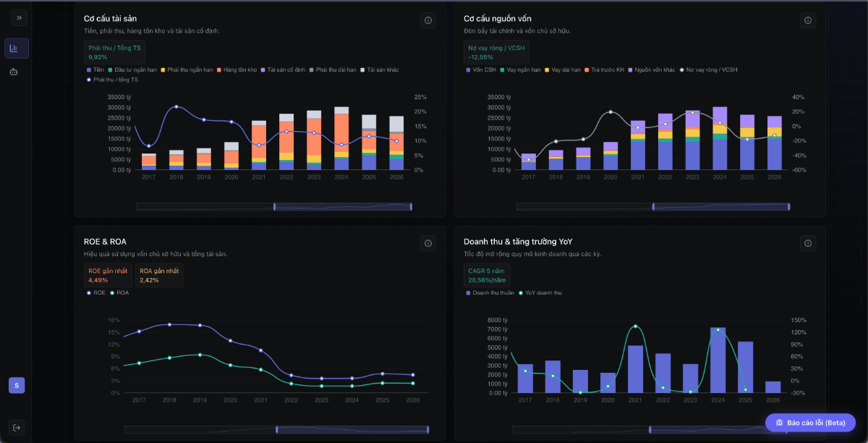Click the logout icon in sidebar
Viewport: 868px width, 443px height.
(17, 427)
